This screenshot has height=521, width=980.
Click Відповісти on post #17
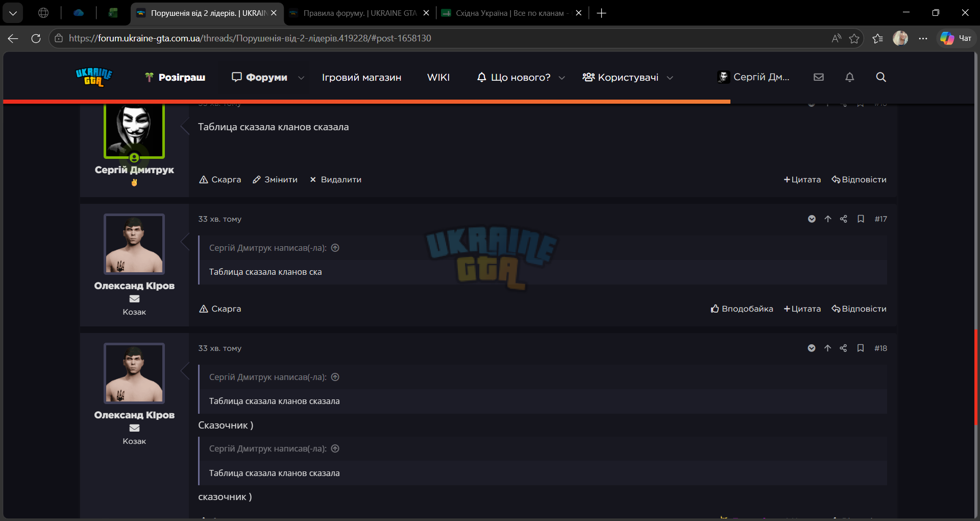pos(859,309)
